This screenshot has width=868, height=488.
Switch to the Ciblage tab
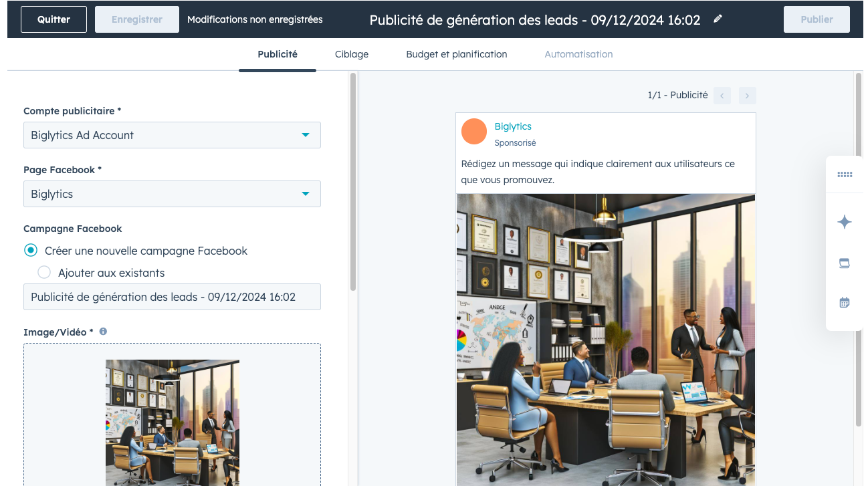tap(352, 54)
